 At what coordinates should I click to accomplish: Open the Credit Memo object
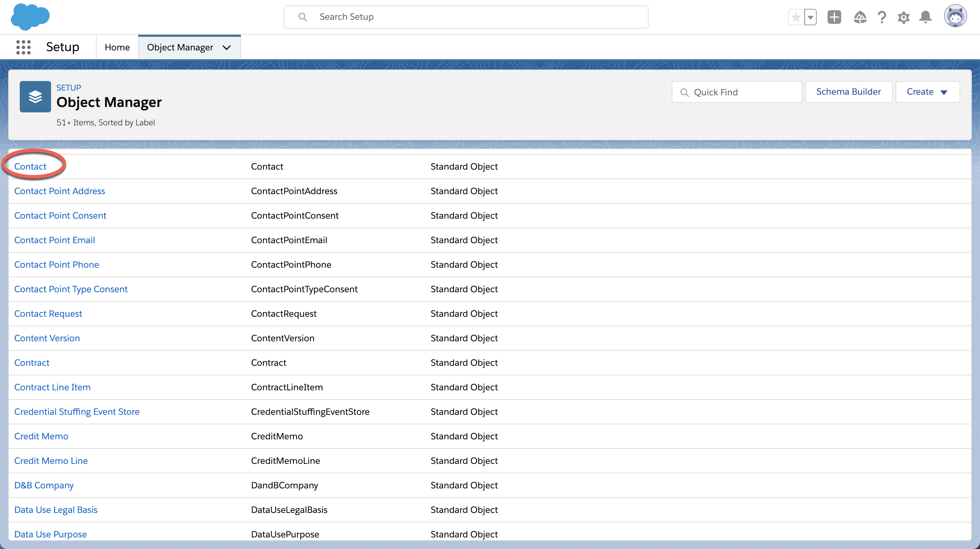coord(41,436)
